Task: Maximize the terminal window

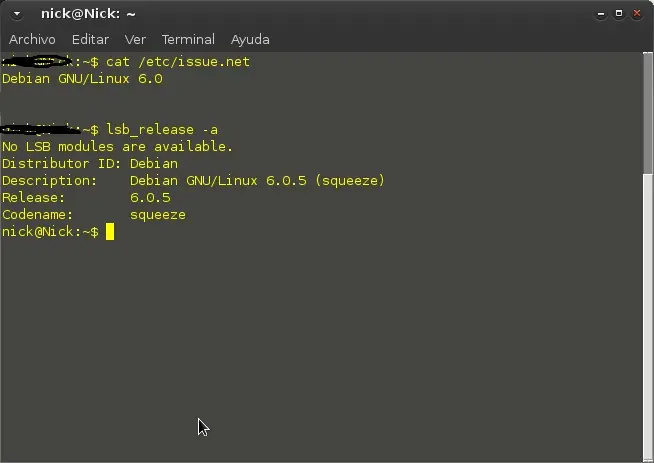Action: 619,14
